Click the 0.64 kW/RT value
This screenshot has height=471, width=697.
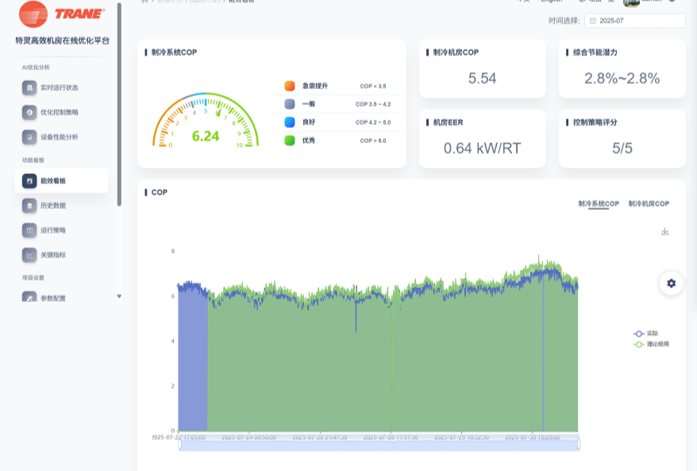tap(482, 148)
